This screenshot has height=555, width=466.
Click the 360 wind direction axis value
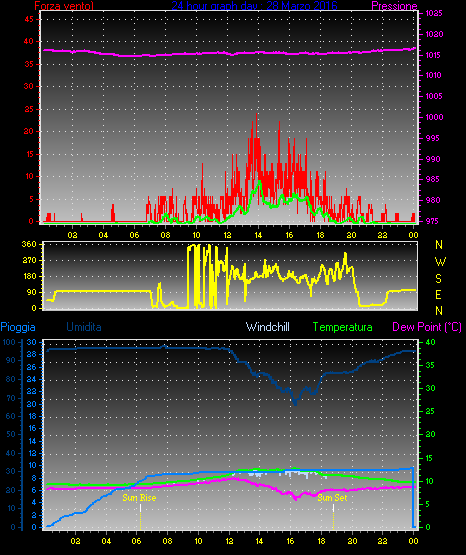pyautogui.click(x=29, y=244)
